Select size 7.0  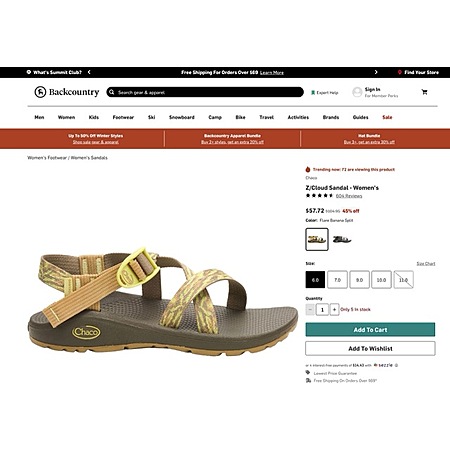(x=337, y=280)
